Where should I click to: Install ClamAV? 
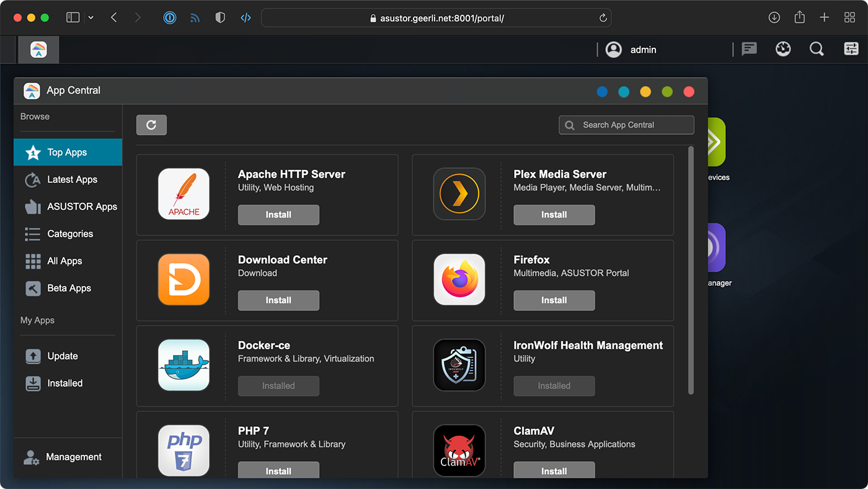pyautogui.click(x=554, y=470)
